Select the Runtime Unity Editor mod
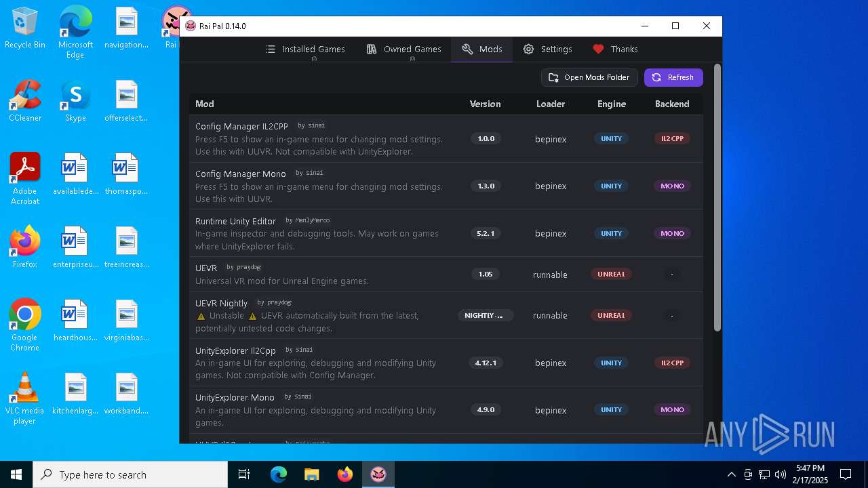The width and height of the screenshot is (868, 488). tap(446, 233)
